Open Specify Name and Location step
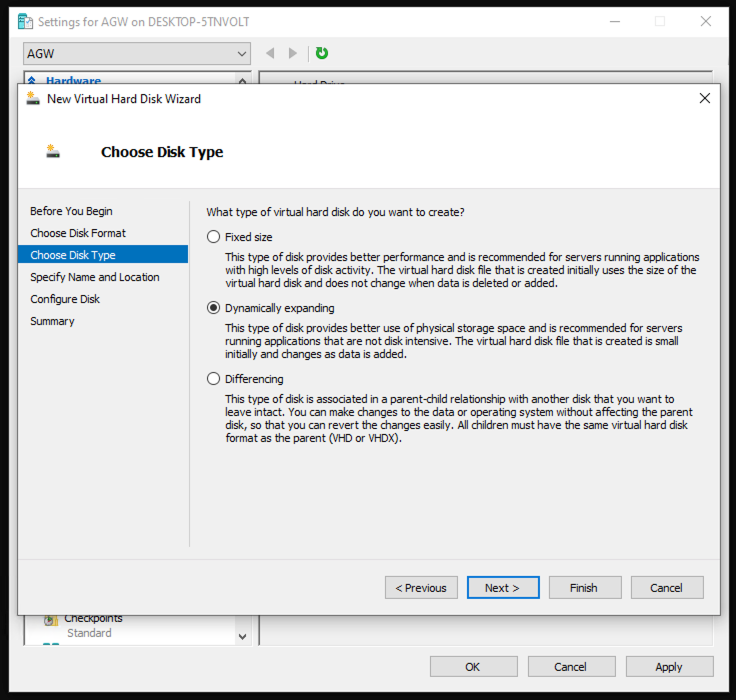 [x=95, y=277]
